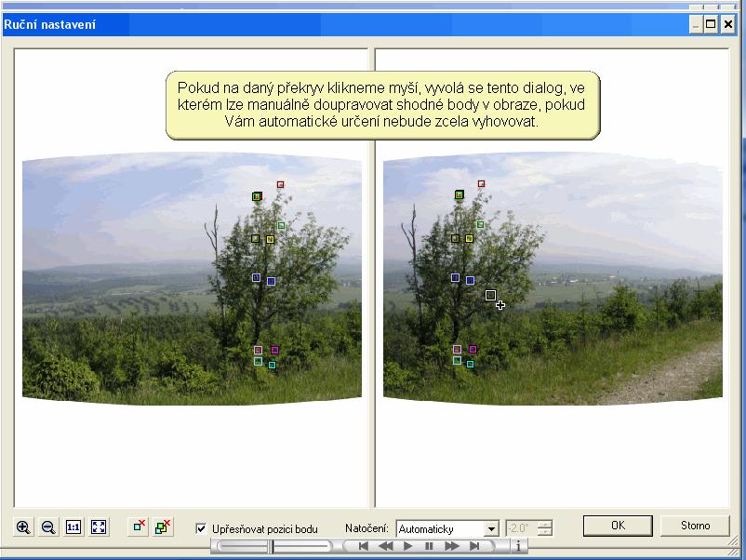Click the info icon on playback bar
The width and height of the screenshot is (746, 560).
518,547
